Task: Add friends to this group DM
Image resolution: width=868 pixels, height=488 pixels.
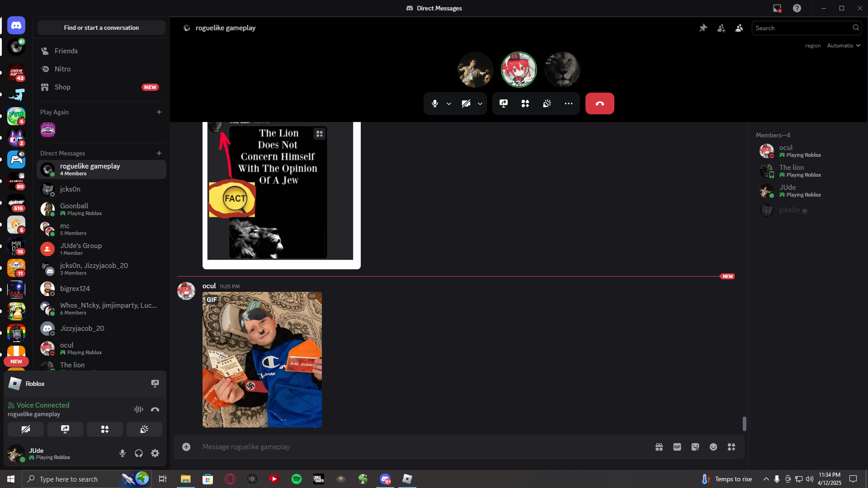Action: tap(721, 28)
